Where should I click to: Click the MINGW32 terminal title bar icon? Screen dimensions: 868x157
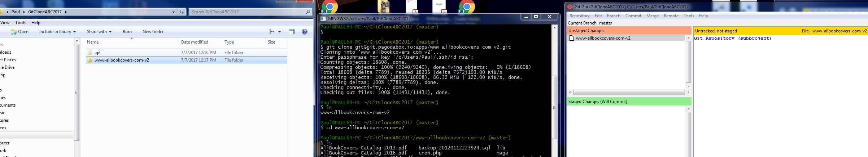point(323,18)
